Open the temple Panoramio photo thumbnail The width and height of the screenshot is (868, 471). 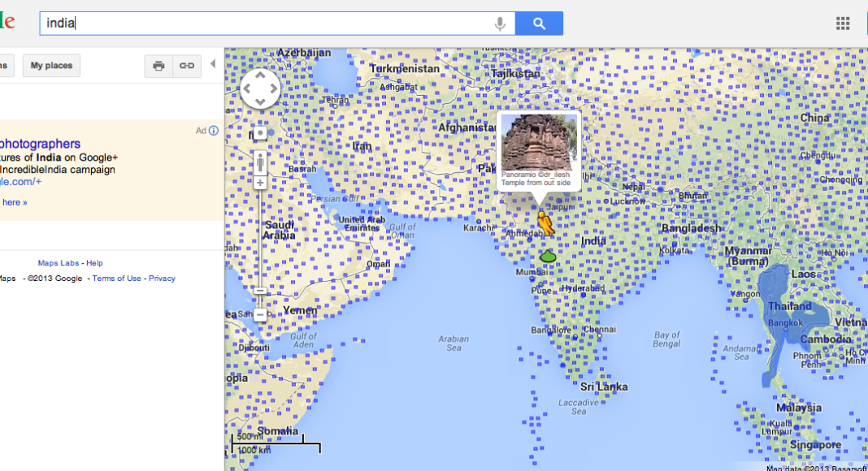(538, 141)
